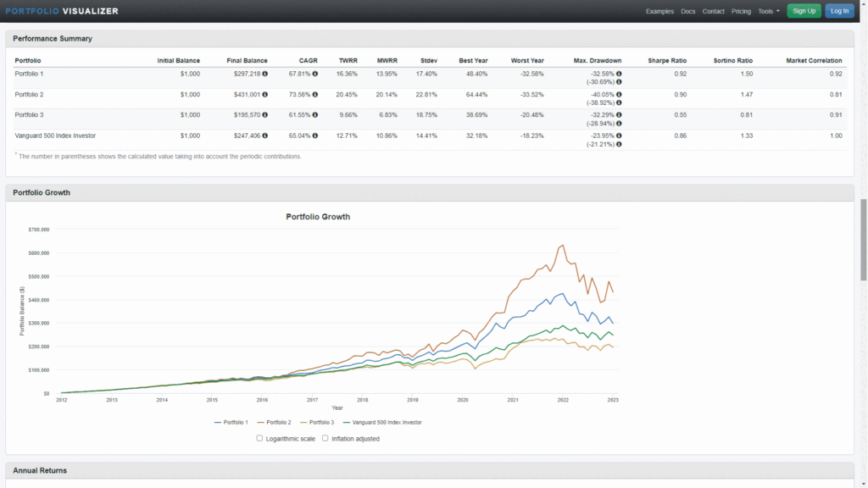868x488 pixels.
Task: Open the Examples menu item
Action: point(659,11)
